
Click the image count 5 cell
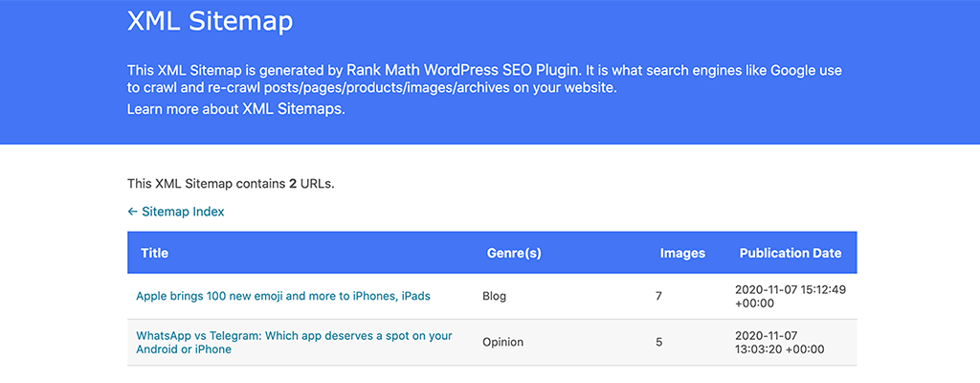(658, 342)
